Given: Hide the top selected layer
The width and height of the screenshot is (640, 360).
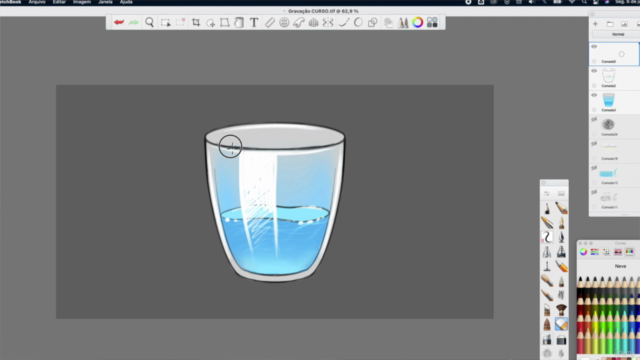Looking at the screenshot, I should click(x=594, y=47).
